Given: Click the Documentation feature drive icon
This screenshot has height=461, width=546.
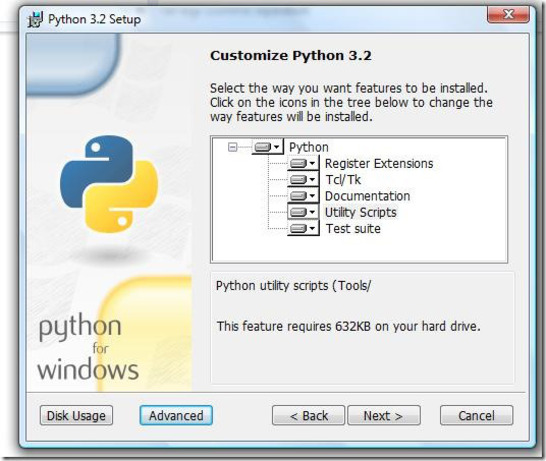Looking at the screenshot, I should (298, 196).
